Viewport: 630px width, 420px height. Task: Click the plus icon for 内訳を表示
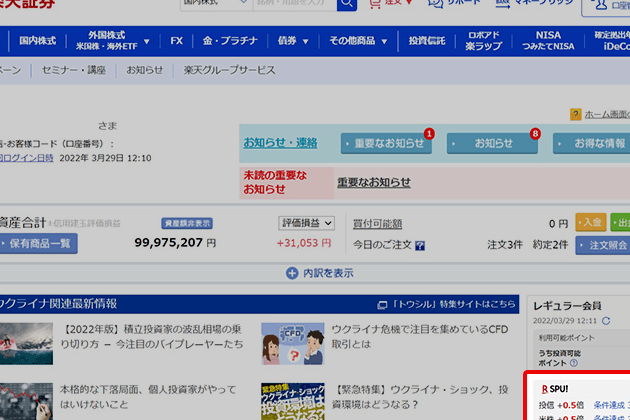tap(292, 273)
